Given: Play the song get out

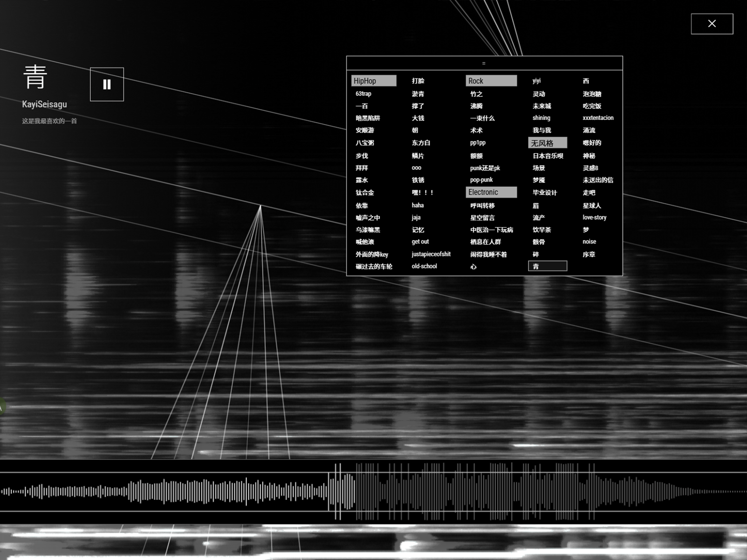Looking at the screenshot, I should coord(420,242).
